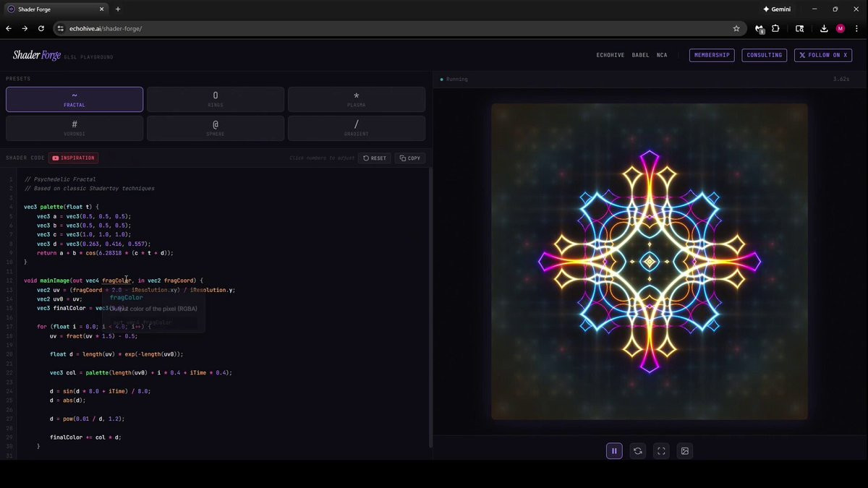
Task: Go back in browser history
Action: tap(9, 28)
